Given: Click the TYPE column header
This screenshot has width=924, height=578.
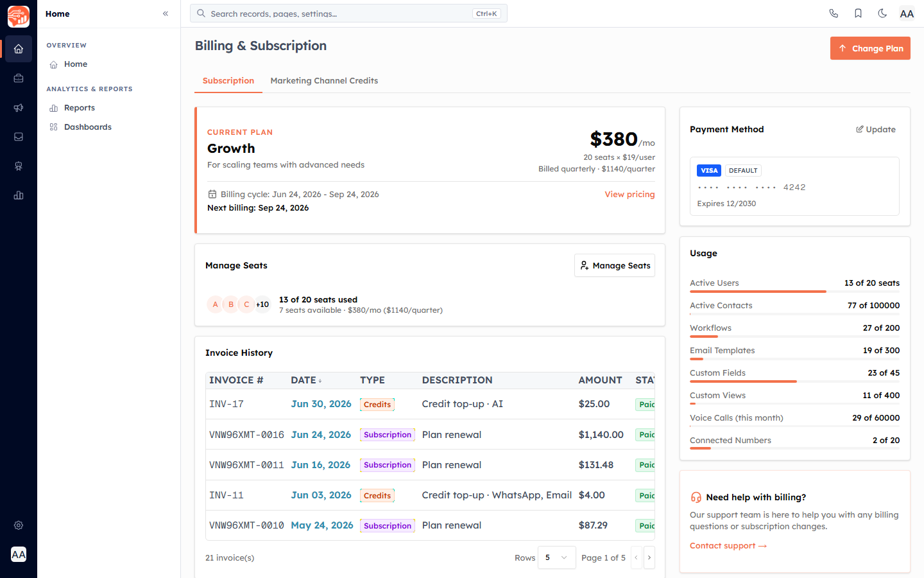Looking at the screenshot, I should [x=373, y=380].
